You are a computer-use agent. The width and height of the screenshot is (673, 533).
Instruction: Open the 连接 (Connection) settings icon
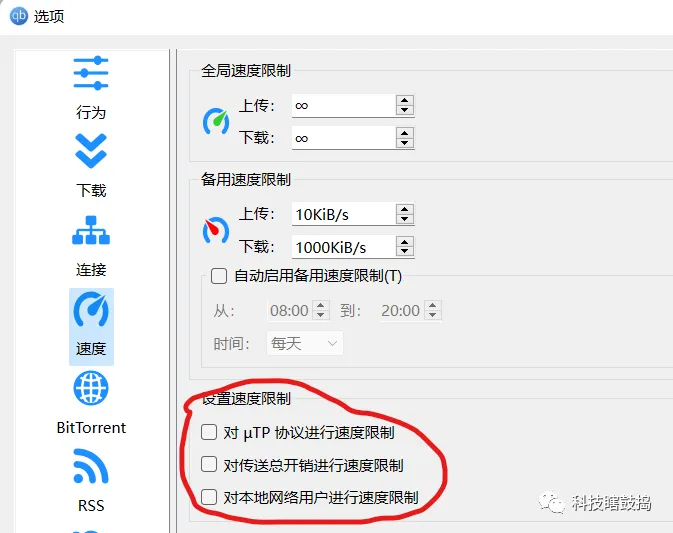point(91,230)
